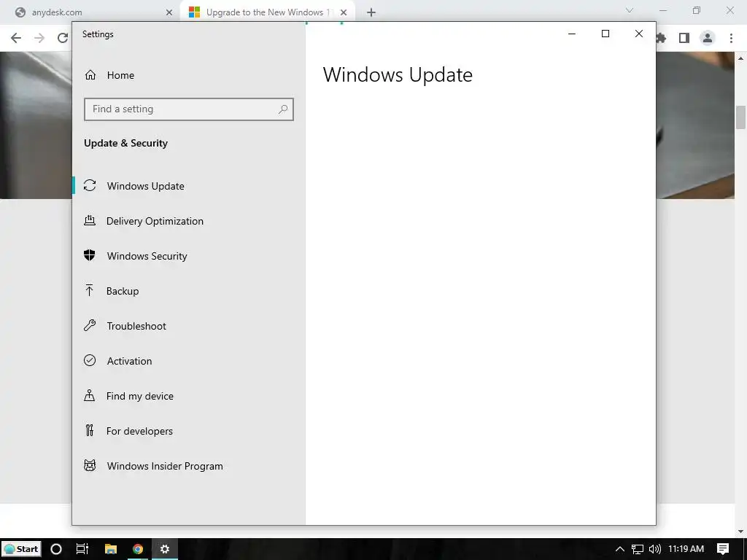Open the Start menu

pyautogui.click(x=21, y=549)
